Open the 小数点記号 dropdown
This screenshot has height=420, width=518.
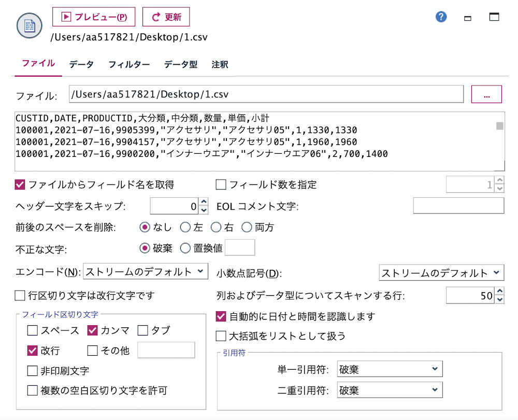click(441, 271)
